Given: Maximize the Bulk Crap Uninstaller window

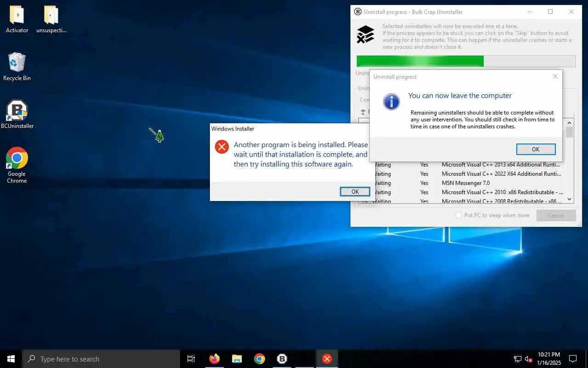Looking at the screenshot, I should [550, 11].
